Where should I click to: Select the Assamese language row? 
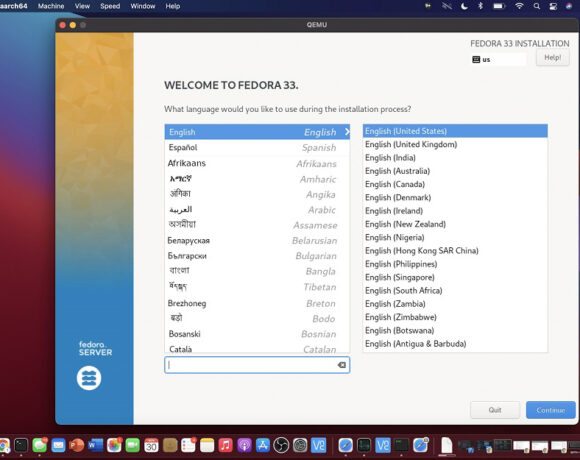point(257,225)
